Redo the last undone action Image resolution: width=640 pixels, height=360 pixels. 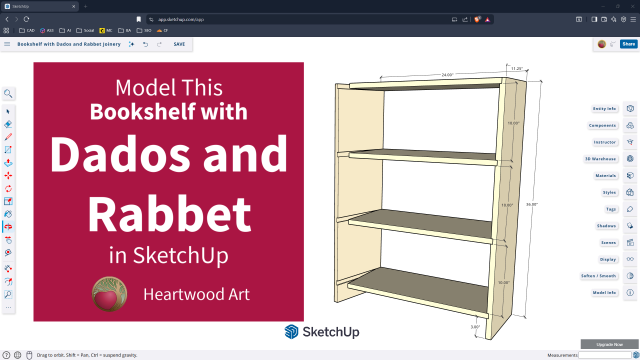[x=159, y=44]
